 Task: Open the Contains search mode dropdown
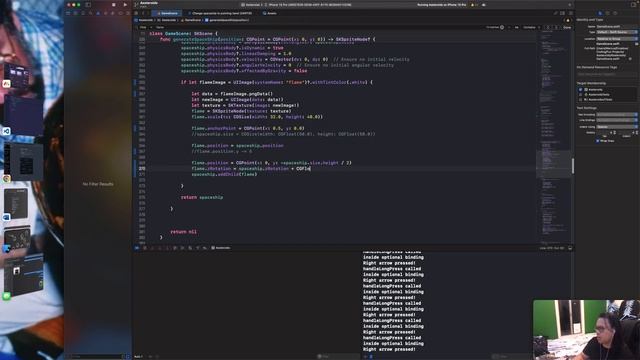point(531,27)
